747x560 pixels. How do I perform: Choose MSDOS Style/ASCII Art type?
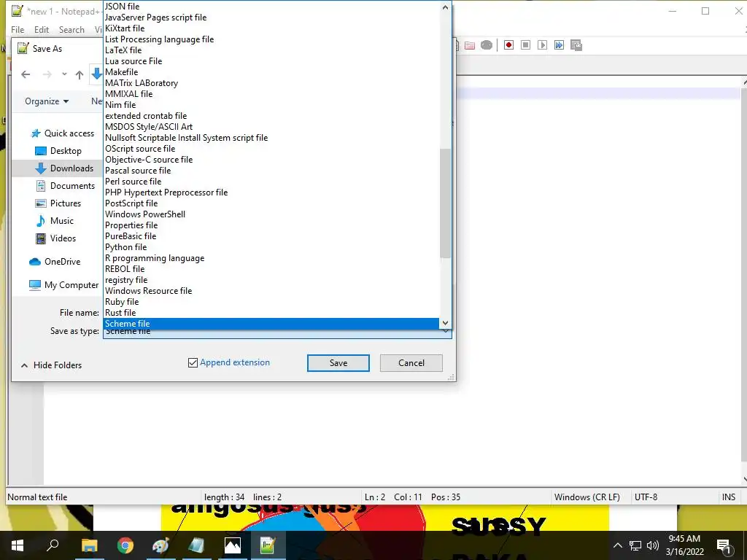point(271,127)
